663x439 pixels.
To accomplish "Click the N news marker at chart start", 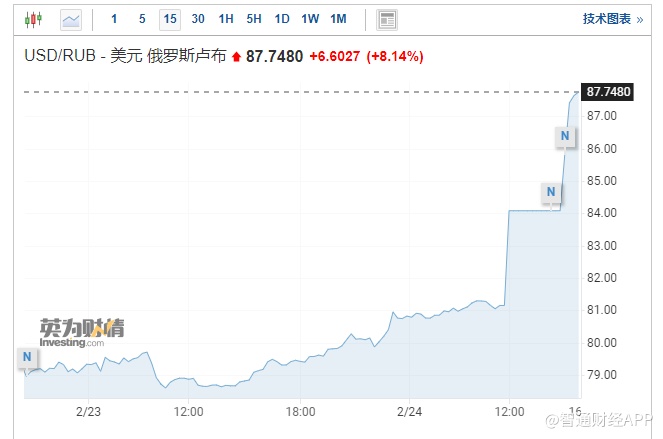I will click(27, 356).
